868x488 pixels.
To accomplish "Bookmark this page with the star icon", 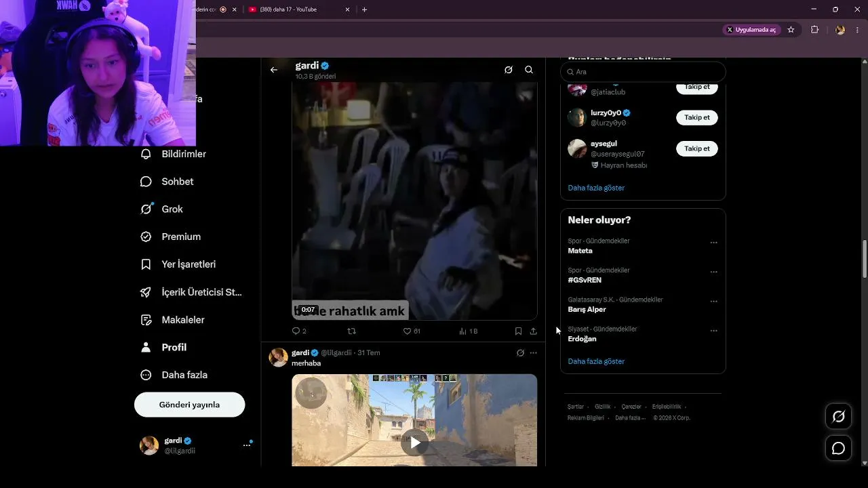I will (791, 30).
